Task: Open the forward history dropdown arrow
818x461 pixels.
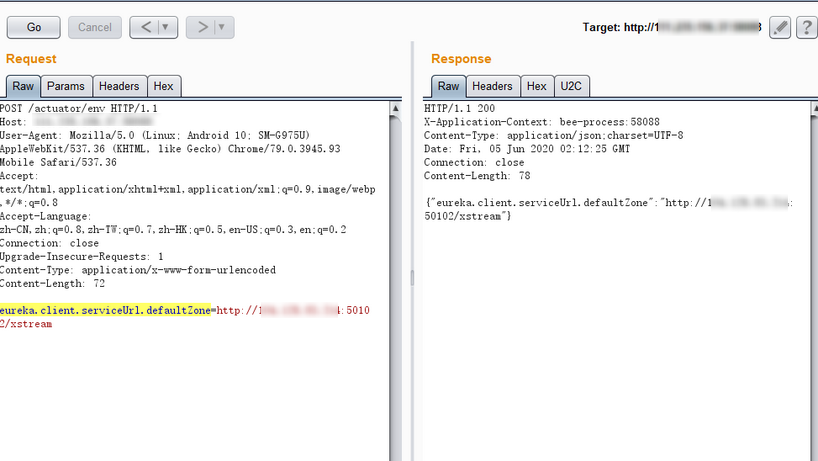Action: coord(222,27)
